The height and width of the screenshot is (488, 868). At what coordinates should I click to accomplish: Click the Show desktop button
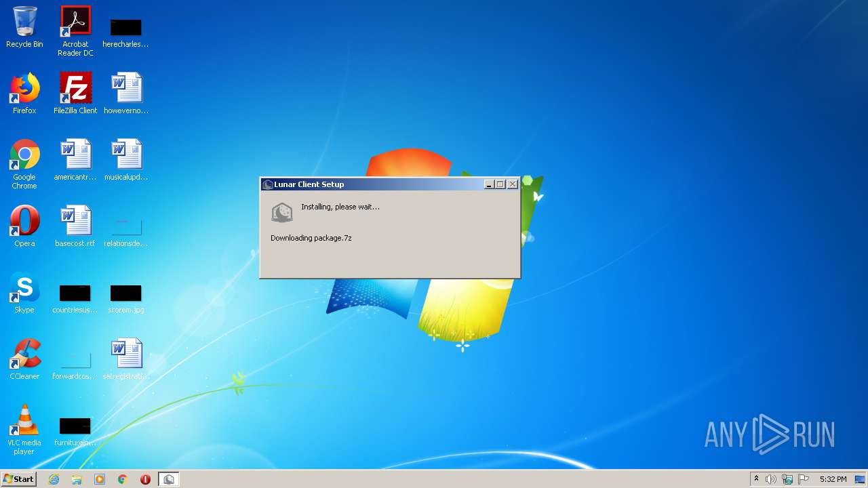(860, 479)
